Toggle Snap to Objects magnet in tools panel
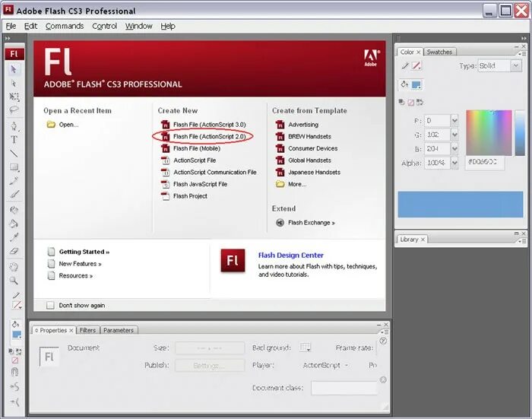This screenshot has height=419, width=532. coord(14,373)
